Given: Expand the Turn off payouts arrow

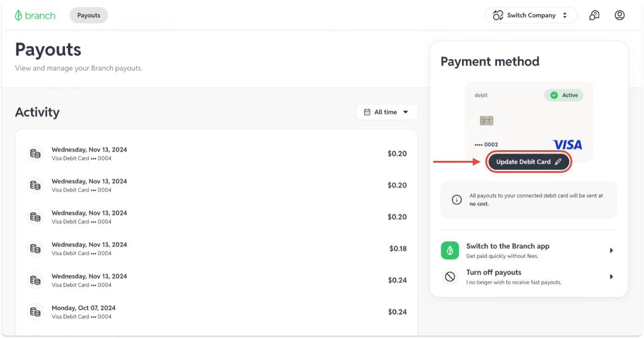Looking at the screenshot, I should pos(611,277).
